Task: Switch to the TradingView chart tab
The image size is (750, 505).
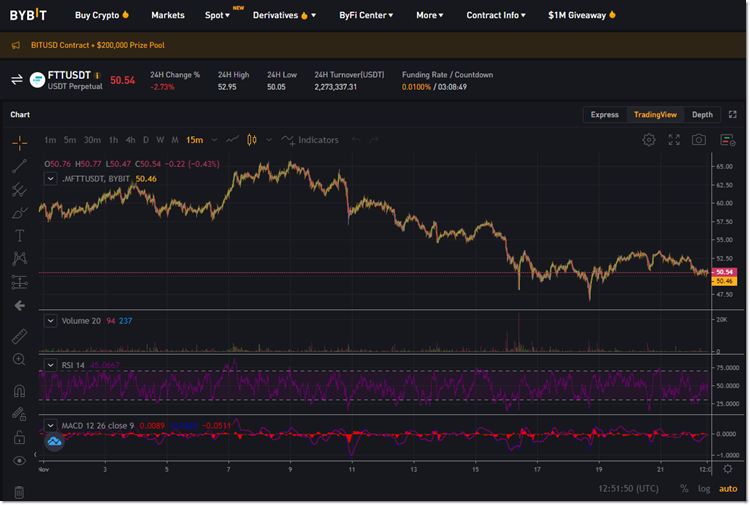Action: (x=655, y=114)
